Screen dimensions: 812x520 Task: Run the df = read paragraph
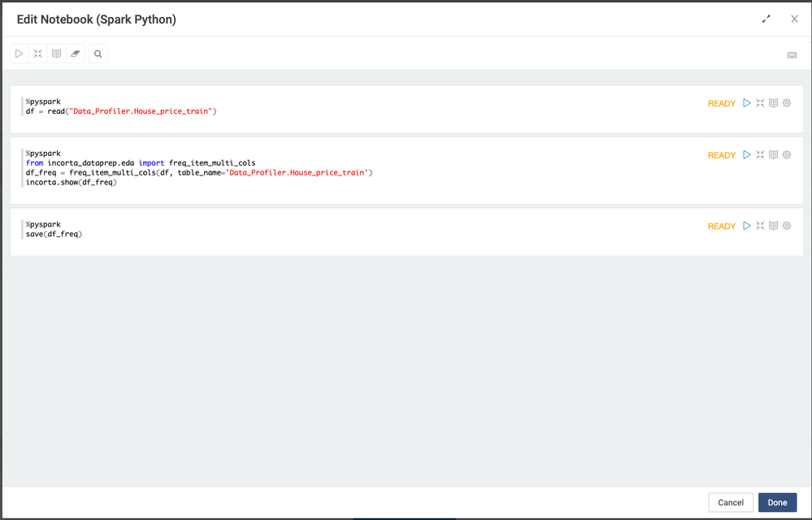click(x=747, y=103)
